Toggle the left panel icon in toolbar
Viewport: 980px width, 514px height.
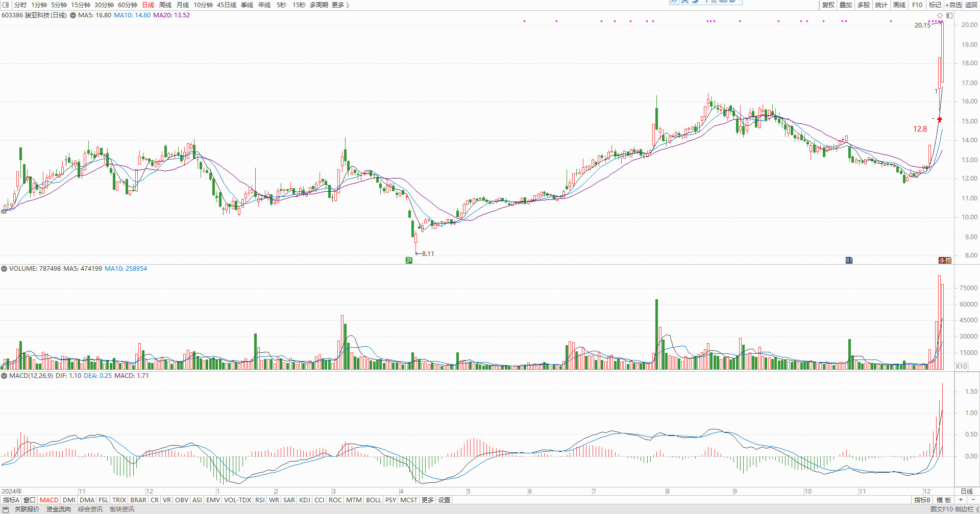pyautogui.click(x=6, y=5)
